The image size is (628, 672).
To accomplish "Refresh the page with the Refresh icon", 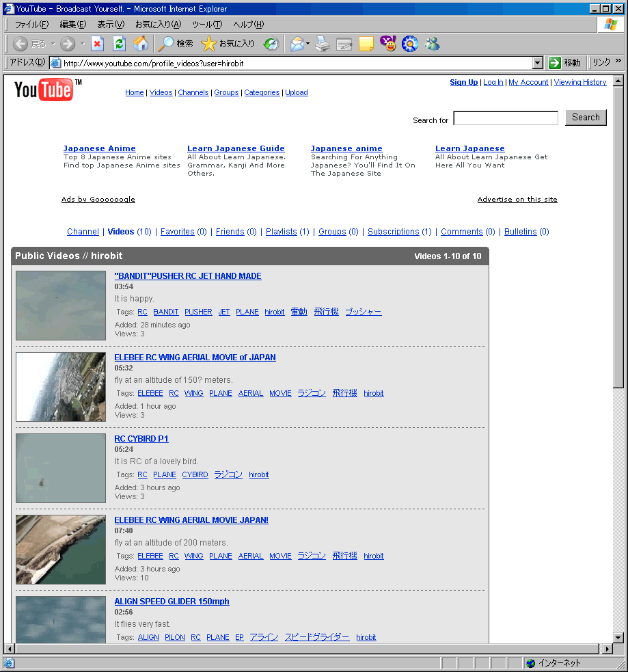I will 119,44.
